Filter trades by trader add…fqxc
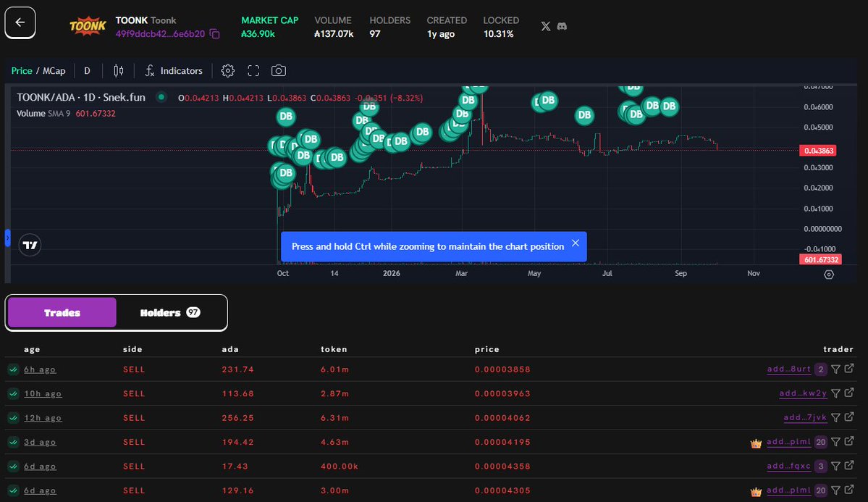This screenshot has width=868, height=502. coord(836,466)
